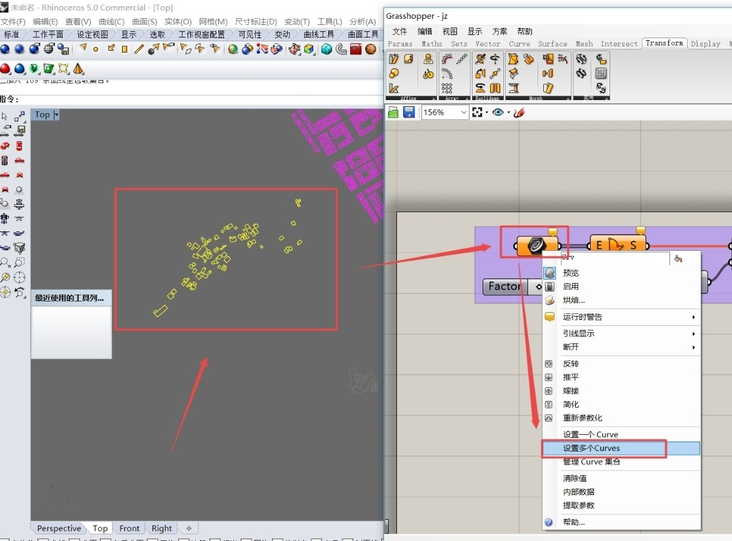This screenshot has height=541, width=732.
Task: Click the orange basketball sphere icon in Rhino toolbar
Action: pos(371,49)
